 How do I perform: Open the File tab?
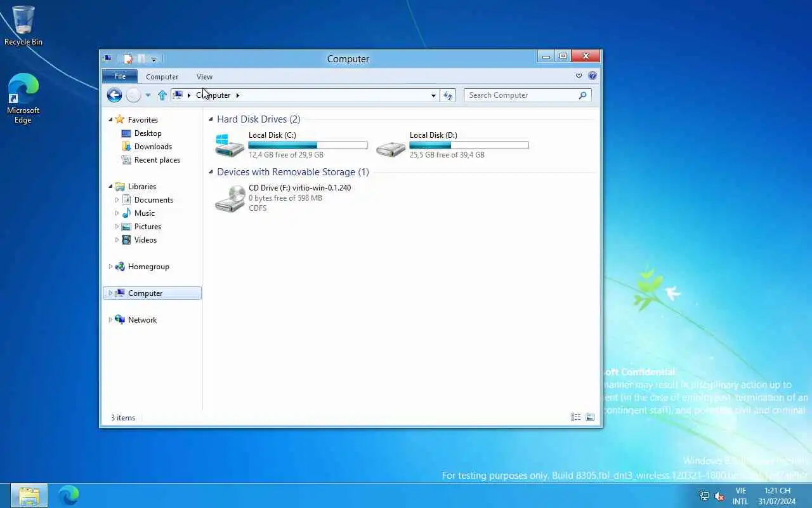120,76
